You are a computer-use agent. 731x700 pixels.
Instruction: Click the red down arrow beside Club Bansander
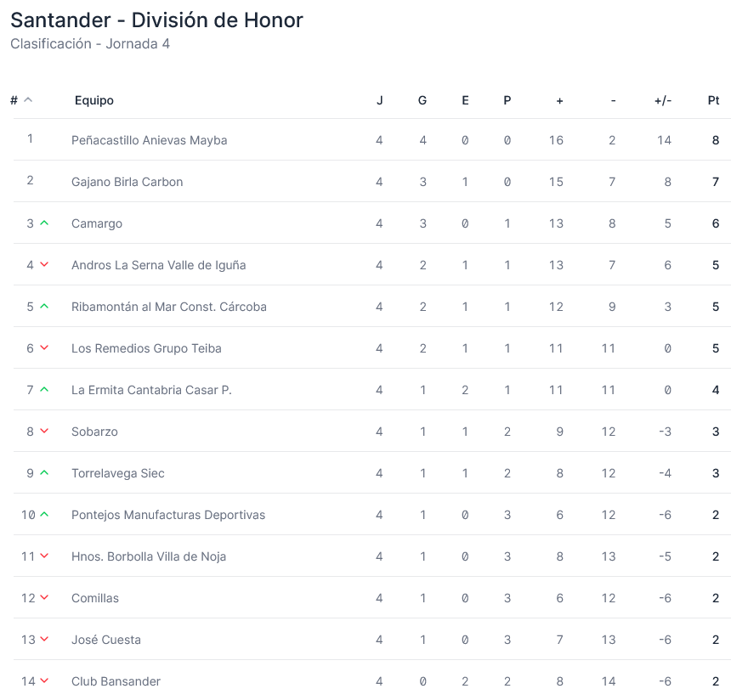click(x=44, y=681)
